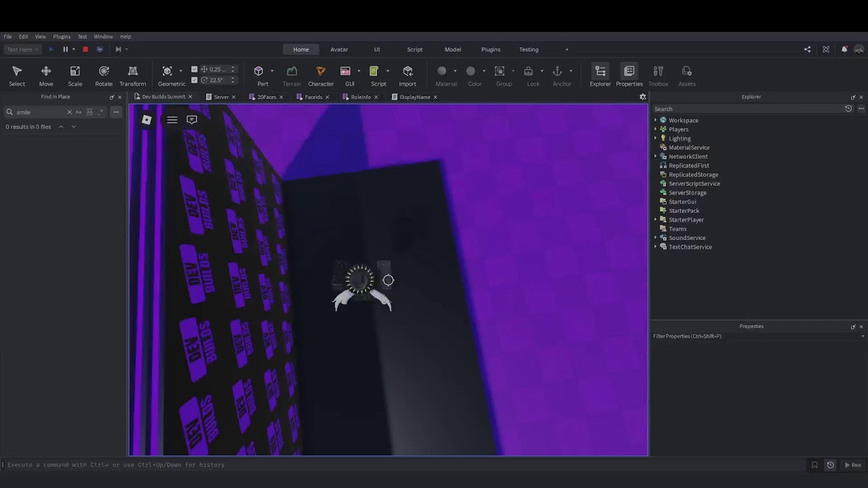Pause the playtest
Screen dimensions: 868x488
click(65, 49)
